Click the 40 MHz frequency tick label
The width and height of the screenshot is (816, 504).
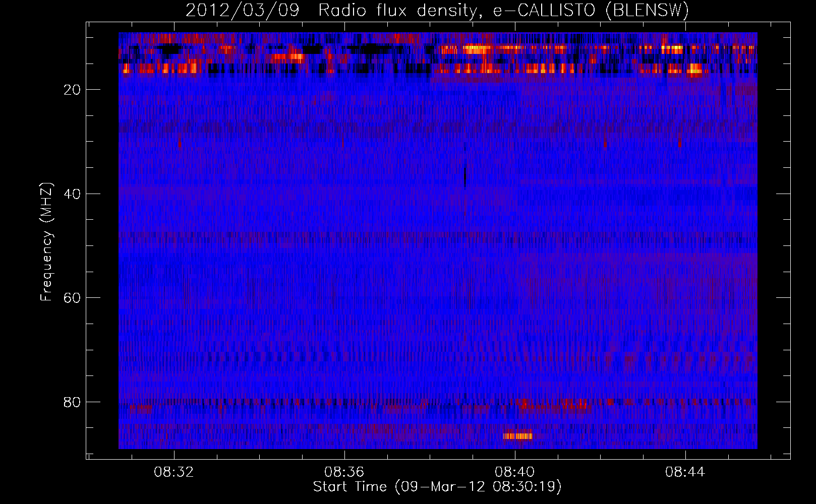72,194
